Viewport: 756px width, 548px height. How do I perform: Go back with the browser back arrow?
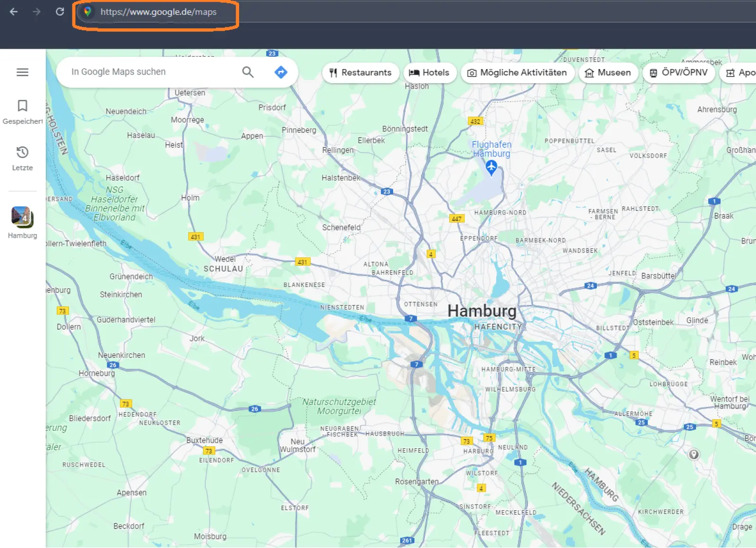[14, 12]
